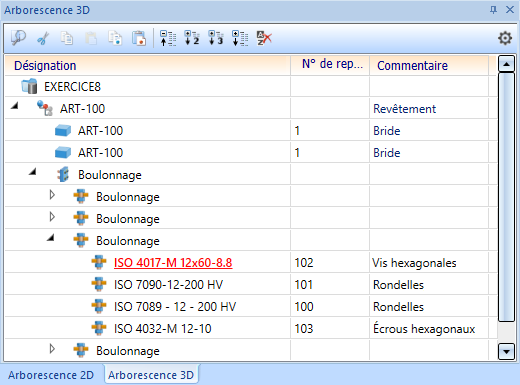The width and height of the screenshot is (520, 385).
Task: Open the red ISO 4017-M 12x60-8.8 link
Action: coord(173,263)
